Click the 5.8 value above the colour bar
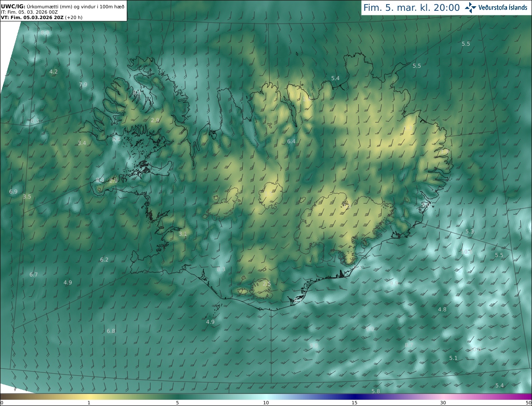The height and width of the screenshot is (406, 532). [x=376, y=391]
